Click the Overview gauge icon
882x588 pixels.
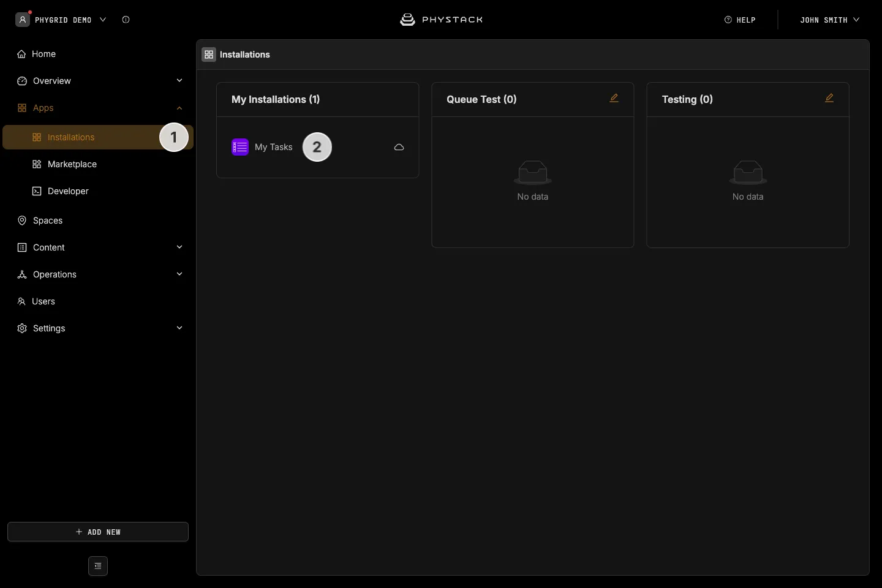click(22, 81)
